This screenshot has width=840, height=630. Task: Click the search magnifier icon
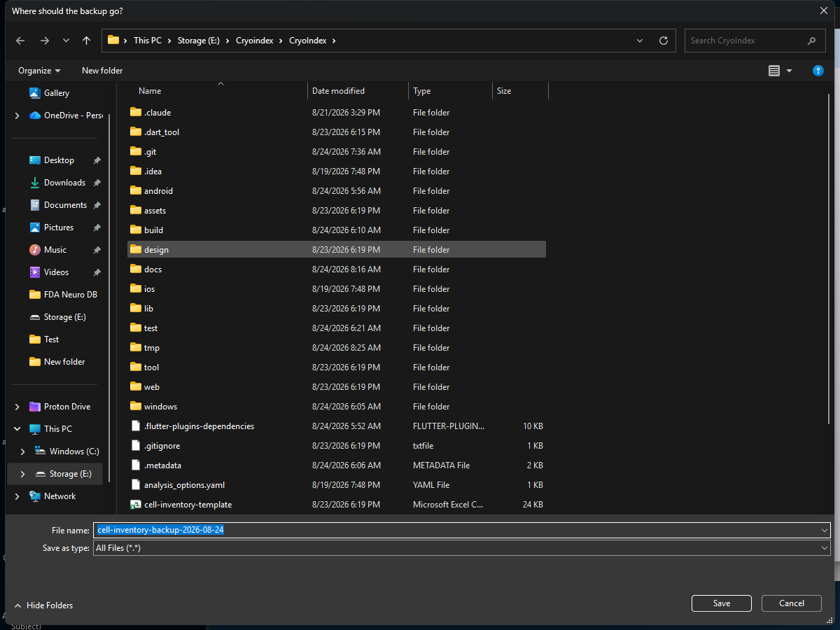pos(811,41)
